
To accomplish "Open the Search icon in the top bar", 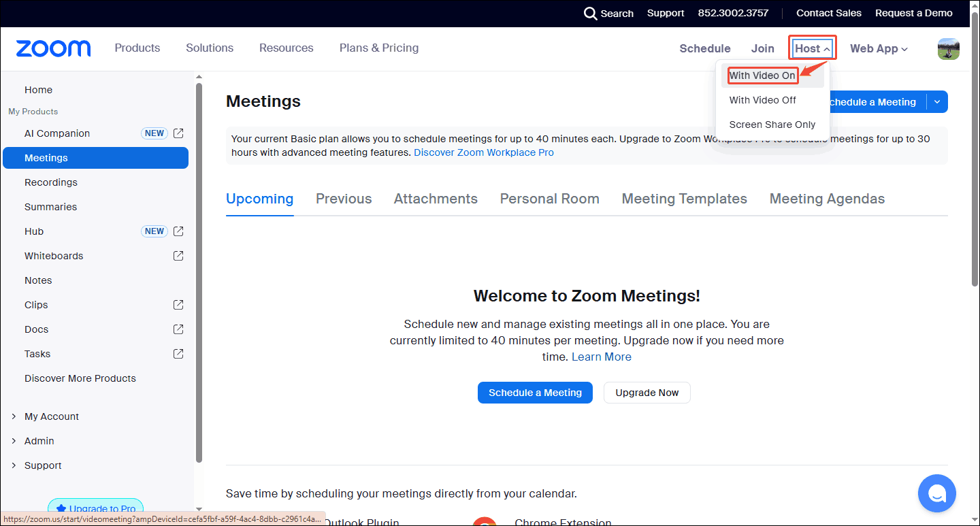I will tap(589, 13).
